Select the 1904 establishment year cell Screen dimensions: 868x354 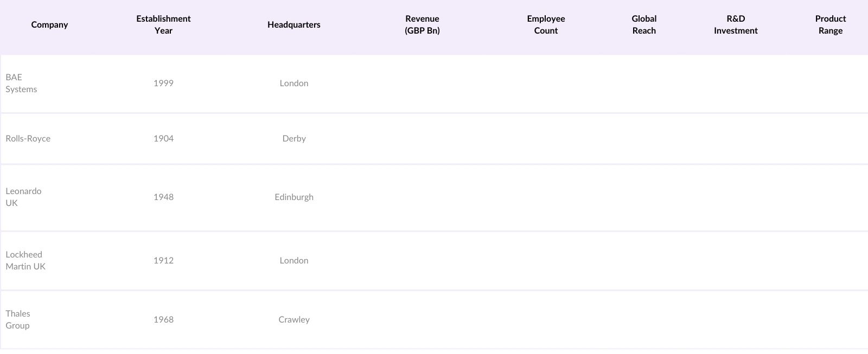click(x=163, y=139)
